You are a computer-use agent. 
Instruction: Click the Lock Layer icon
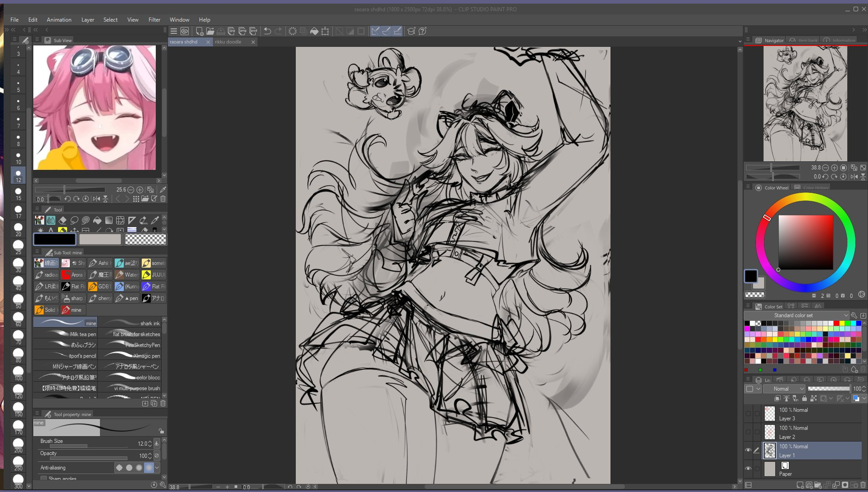pyautogui.click(x=804, y=398)
